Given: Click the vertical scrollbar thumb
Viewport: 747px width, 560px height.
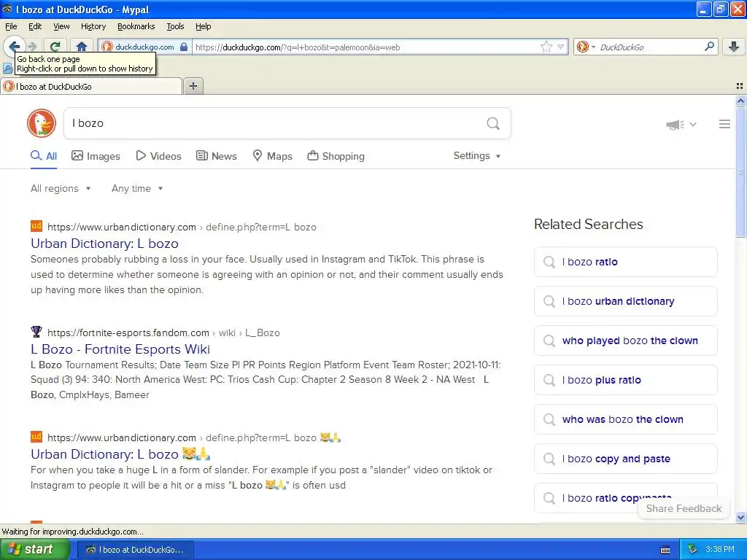Looking at the screenshot, I should pos(740,172).
